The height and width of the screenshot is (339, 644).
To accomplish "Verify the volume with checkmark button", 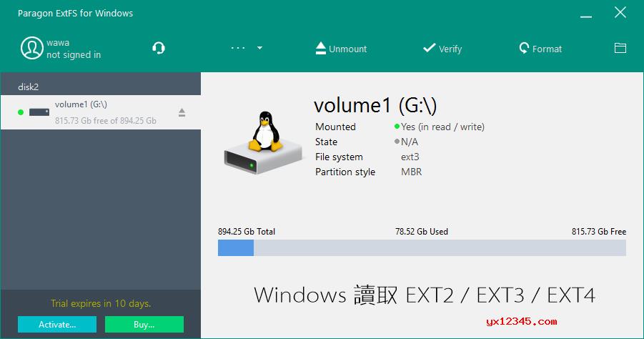I will pos(442,49).
